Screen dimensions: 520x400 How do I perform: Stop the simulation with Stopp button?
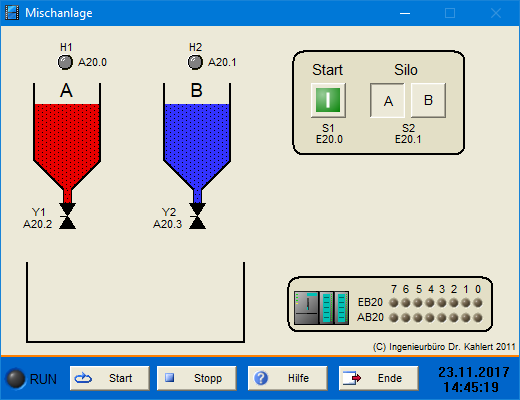(x=197, y=378)
